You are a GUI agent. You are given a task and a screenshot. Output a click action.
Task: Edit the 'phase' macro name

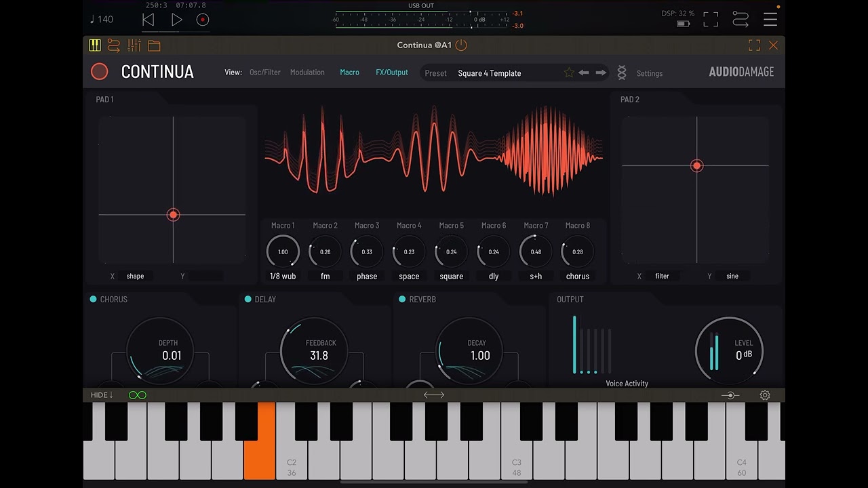click(367, 276)
